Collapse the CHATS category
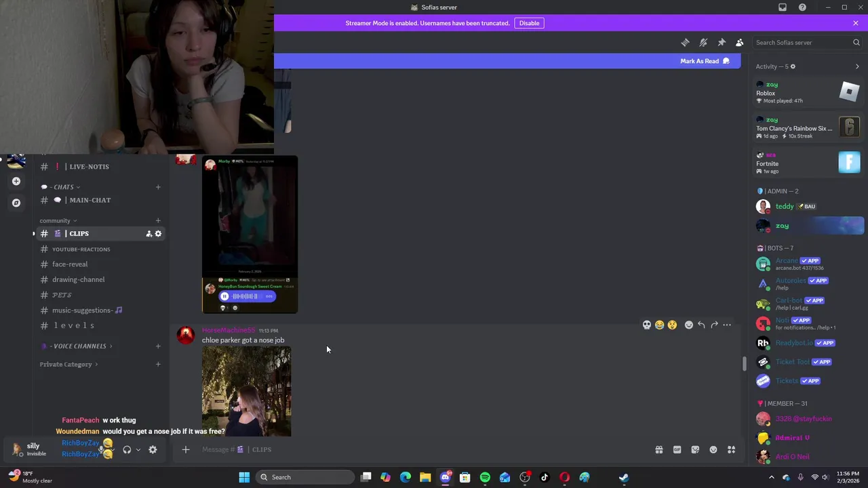The width and height of the screenshot is (868, 488). pos(61,187)
